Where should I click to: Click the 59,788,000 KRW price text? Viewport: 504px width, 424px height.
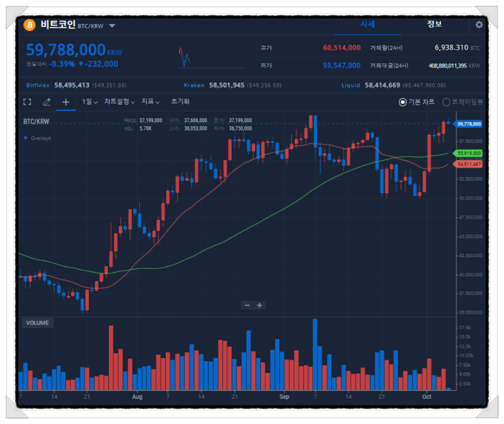tap(74, 50)
